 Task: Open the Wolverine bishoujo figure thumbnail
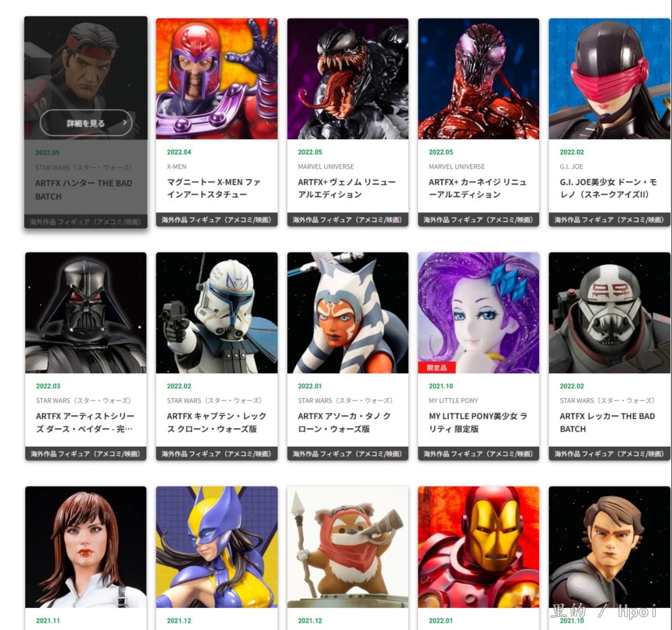216,547
